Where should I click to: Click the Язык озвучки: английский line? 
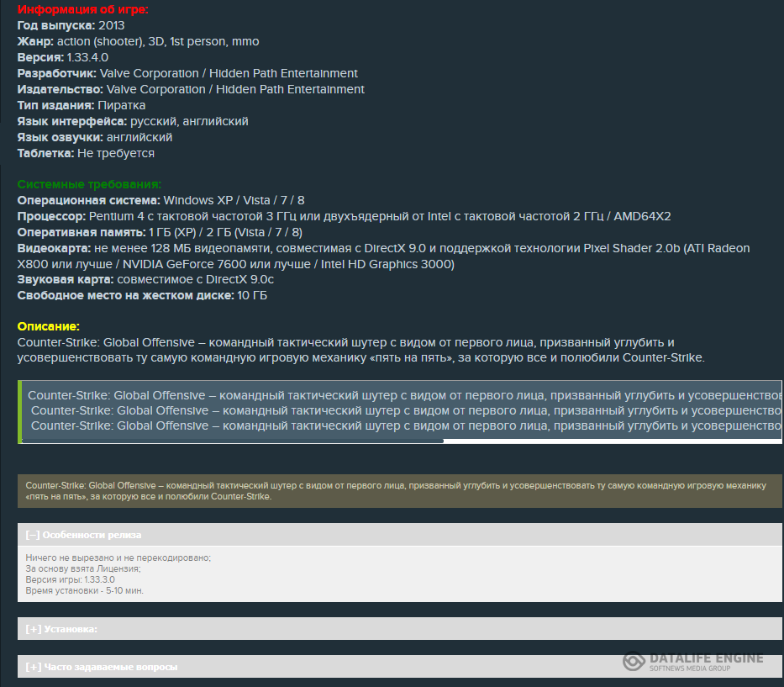pos(95,138)
